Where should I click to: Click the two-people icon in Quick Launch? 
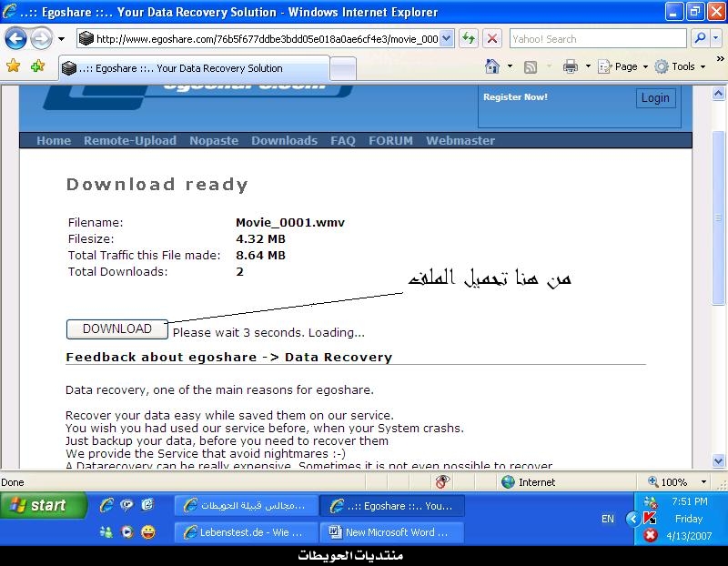point(106,532)
